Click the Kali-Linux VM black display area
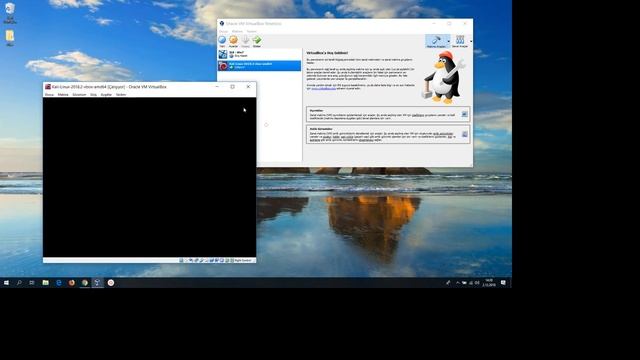The width and height of the screenshot is (640, 360). coord(149,177)
